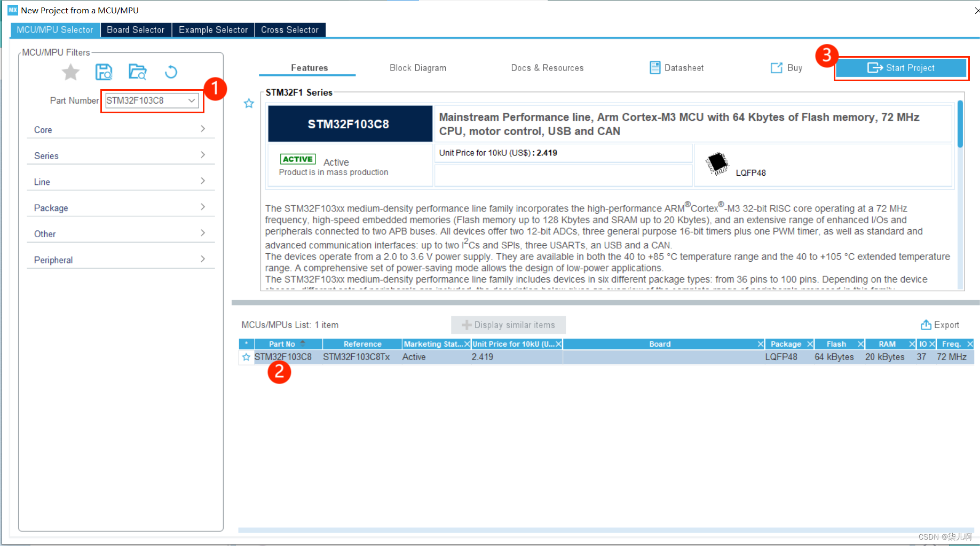
Task: Remove the Board column with its X
Action: [761, 344]
